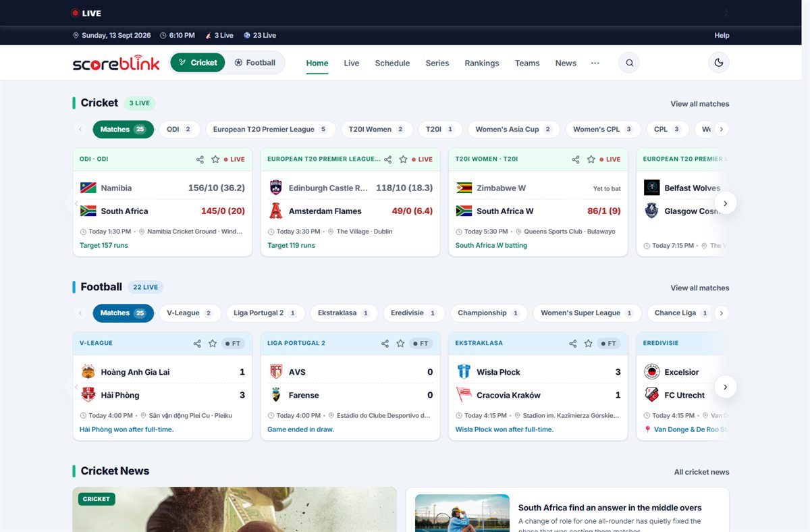Open the Home nav tab
Image resolution: width=810 pixels, height=532 pixels.
click(x=317, y=63)
